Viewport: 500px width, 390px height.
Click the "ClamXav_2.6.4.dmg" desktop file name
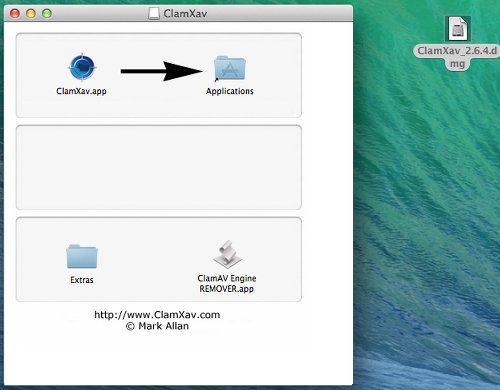tap(457, 57)
